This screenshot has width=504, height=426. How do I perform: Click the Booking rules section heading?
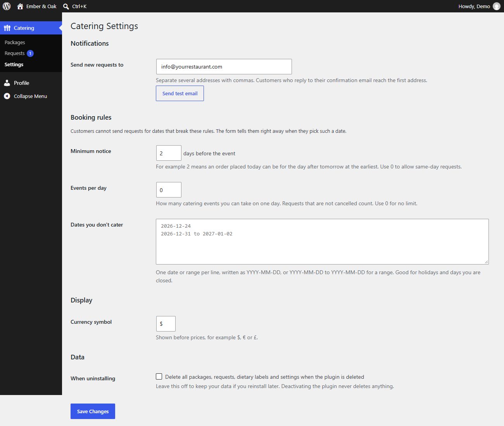click(91, 117)
